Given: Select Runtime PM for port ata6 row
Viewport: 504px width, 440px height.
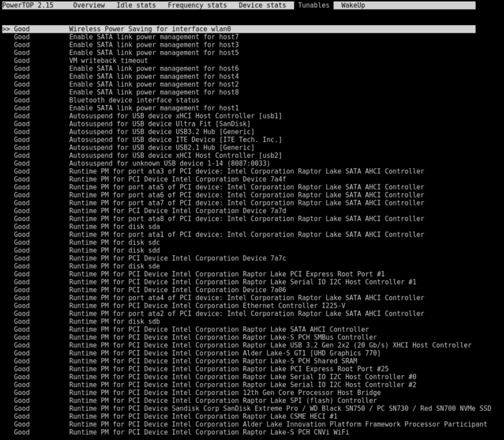Looking at the screenshot, I should pyautogui.click(x=219, y=195).
